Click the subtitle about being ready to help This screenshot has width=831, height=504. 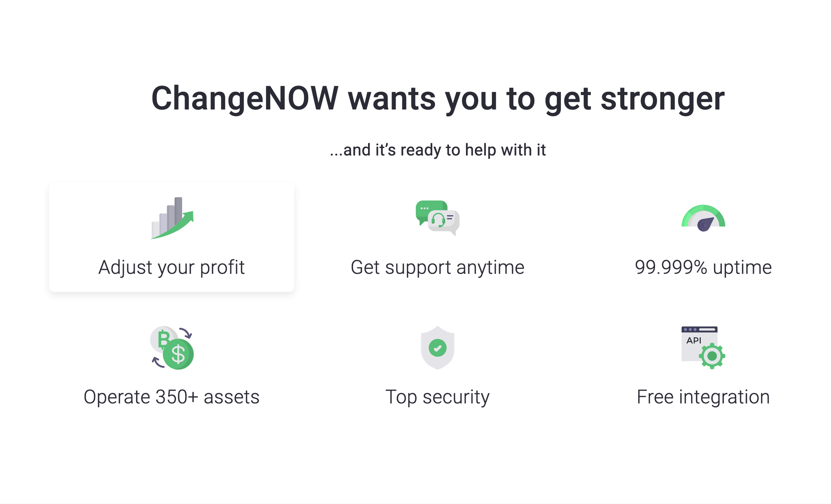point(438,150)
